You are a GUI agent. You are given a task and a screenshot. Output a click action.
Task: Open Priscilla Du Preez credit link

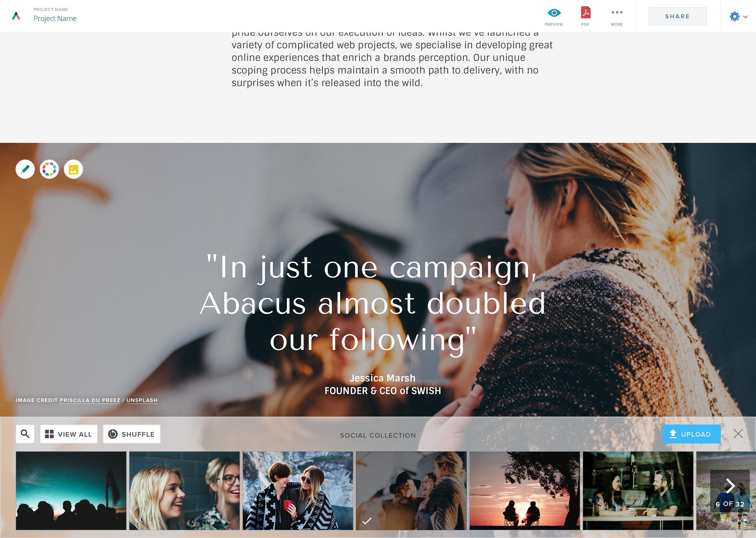(x=90, y=400)
